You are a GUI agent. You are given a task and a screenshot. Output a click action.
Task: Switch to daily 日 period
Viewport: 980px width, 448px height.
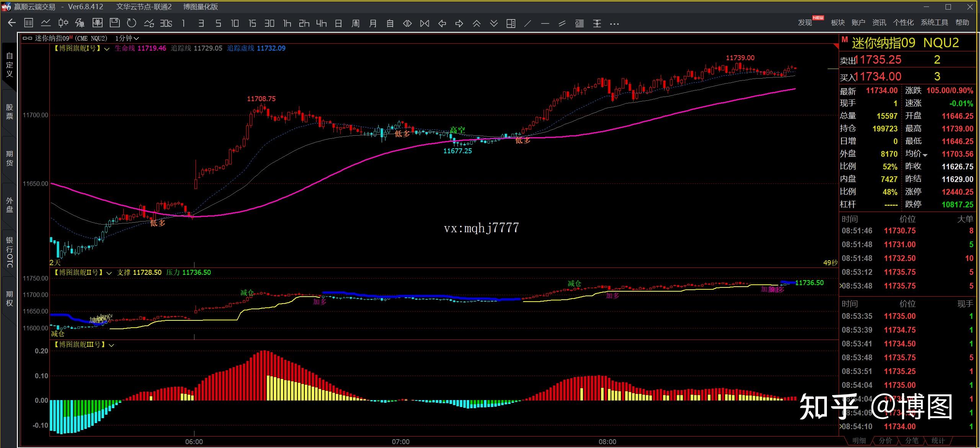(338, 23)
